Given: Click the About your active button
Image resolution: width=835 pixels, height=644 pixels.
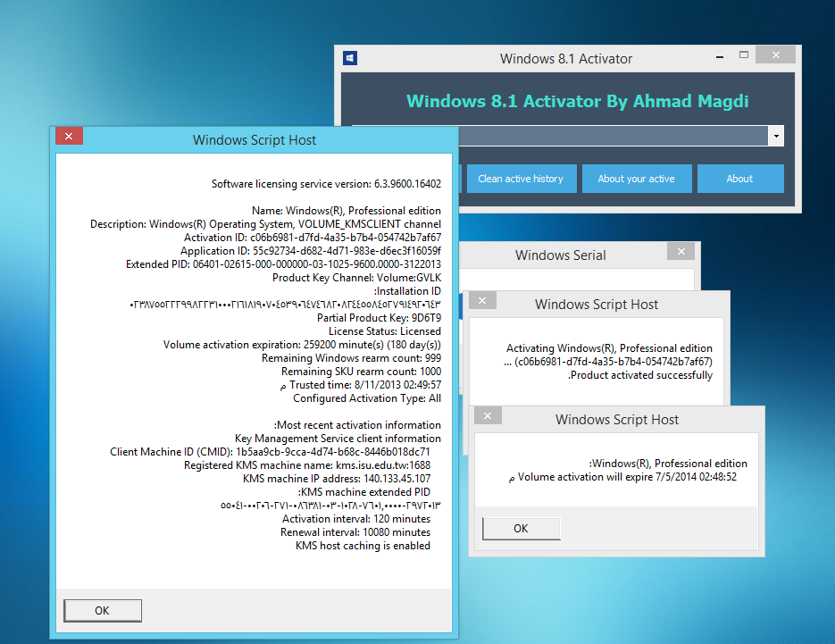Looking at the screenshot, I should point(637,179).
